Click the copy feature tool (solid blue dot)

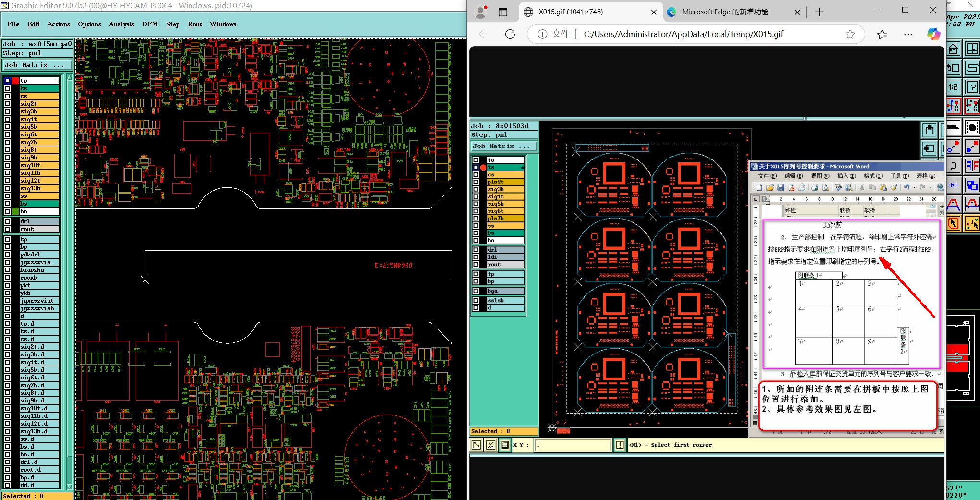click(972, 147)
